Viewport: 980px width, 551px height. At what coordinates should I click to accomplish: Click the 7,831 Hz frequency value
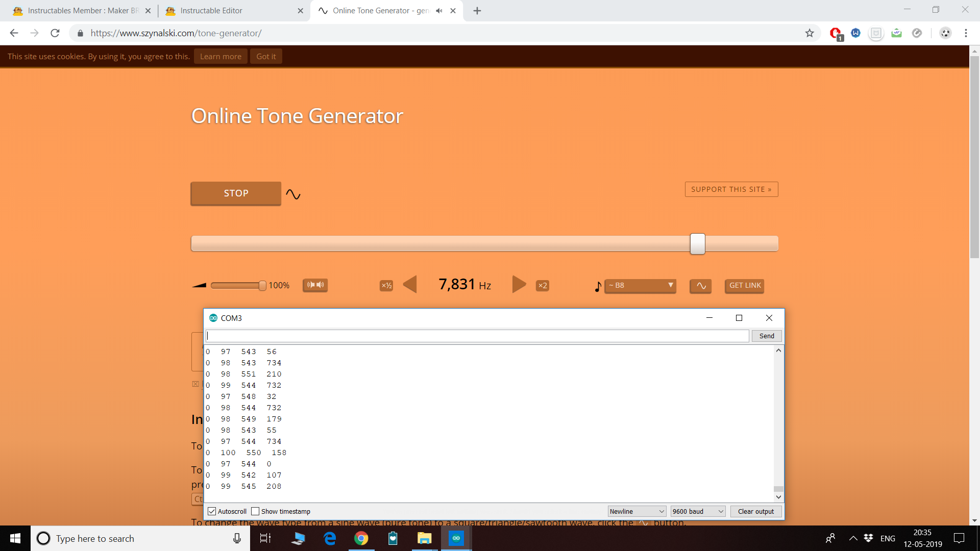[x=465, y=284]
